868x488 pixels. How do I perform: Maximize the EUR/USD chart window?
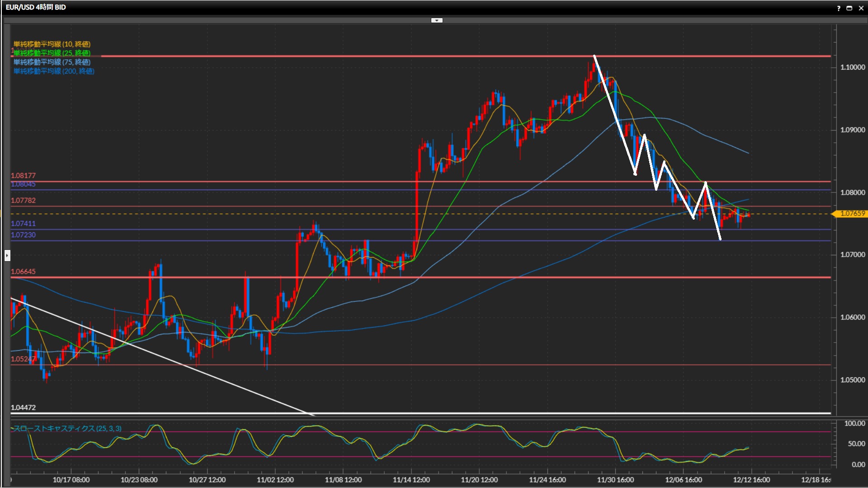849,8
